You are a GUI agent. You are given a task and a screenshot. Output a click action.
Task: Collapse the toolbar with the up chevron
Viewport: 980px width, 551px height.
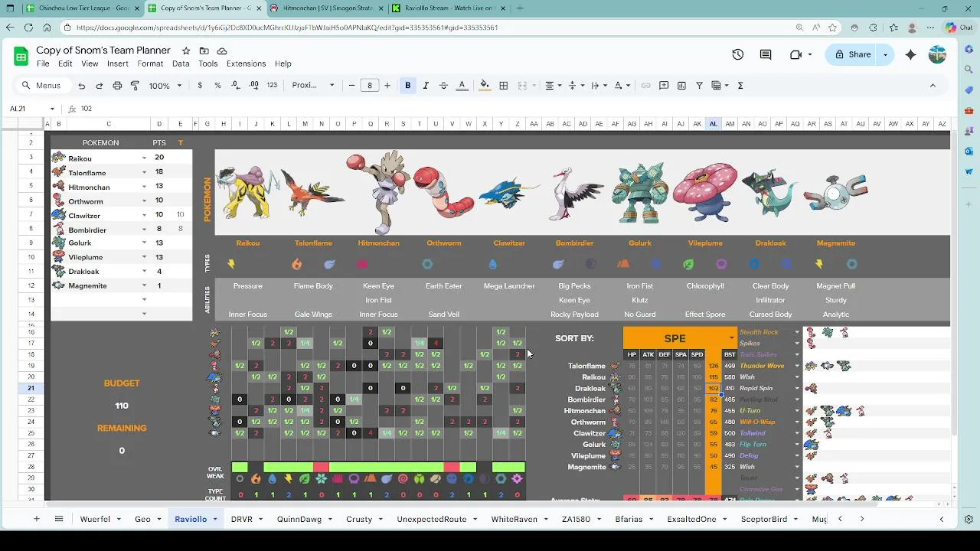933,86
